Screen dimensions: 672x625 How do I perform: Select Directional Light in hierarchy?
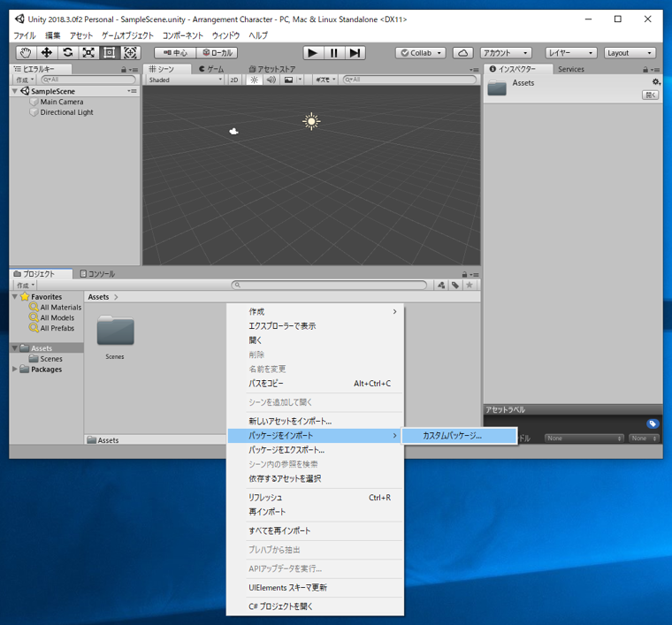pos(66,112)
